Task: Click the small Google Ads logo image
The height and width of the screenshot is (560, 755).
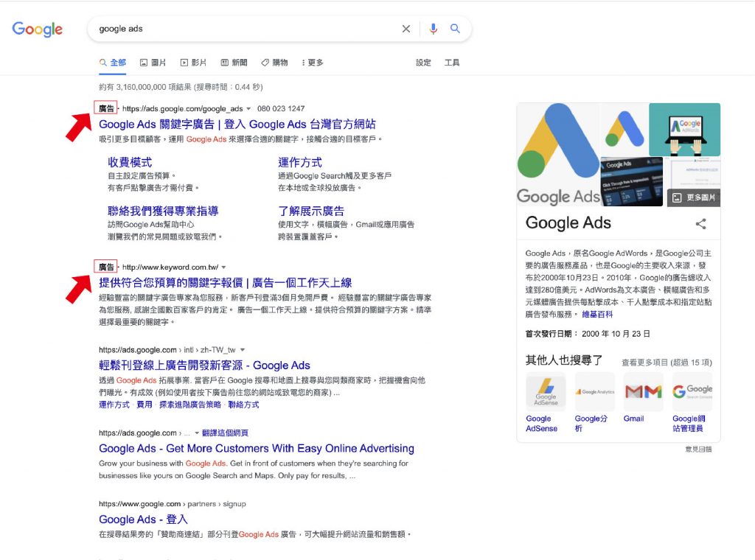Action: pos(624,130)
